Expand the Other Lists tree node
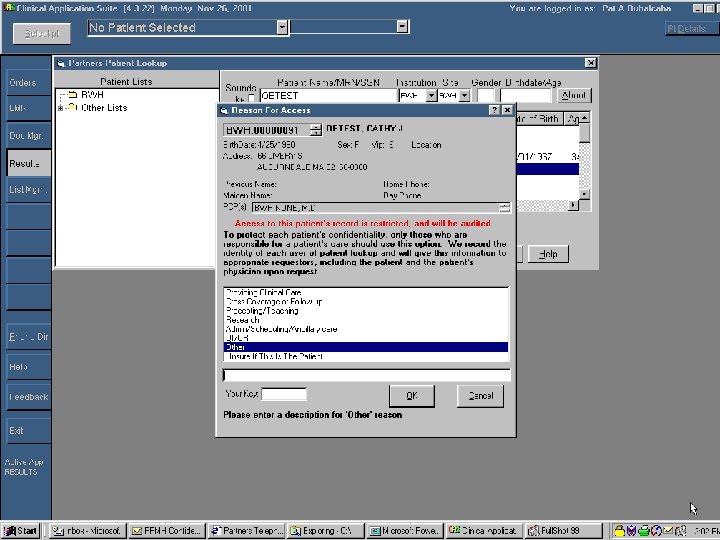 (x=60, y=108)
